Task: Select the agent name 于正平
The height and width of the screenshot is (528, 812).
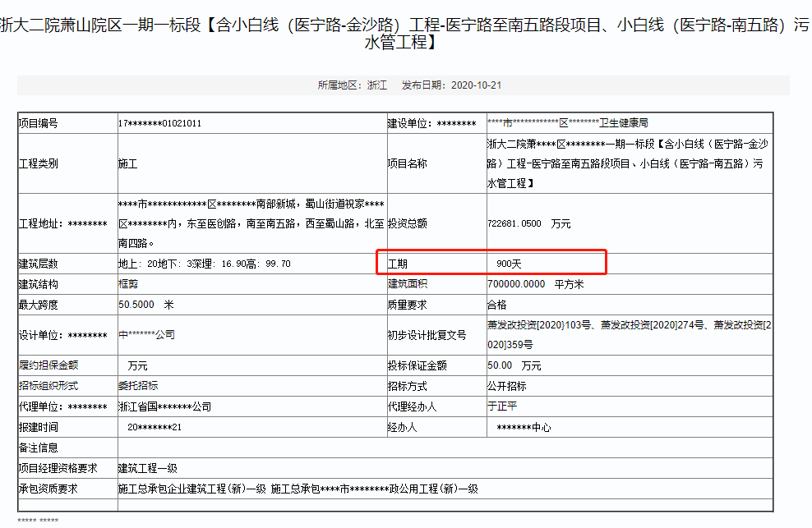Action: pyautogui.click(x=502, y=406)
